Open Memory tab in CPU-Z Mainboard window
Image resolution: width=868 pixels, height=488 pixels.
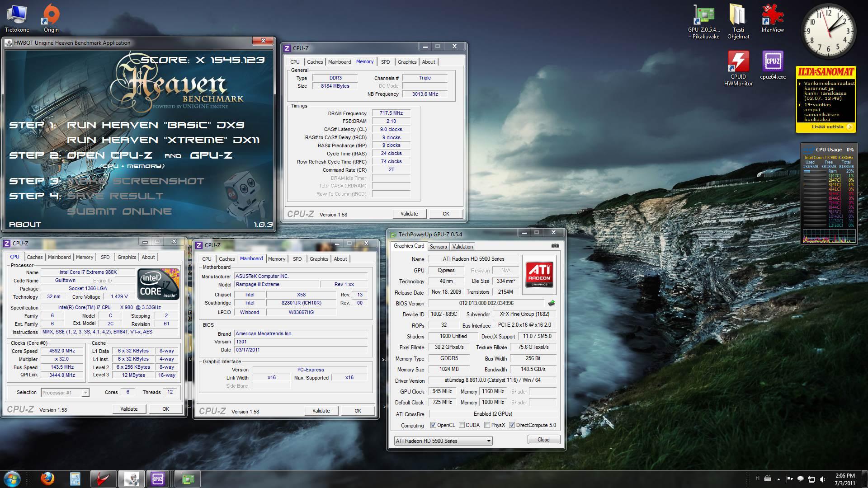277,259
